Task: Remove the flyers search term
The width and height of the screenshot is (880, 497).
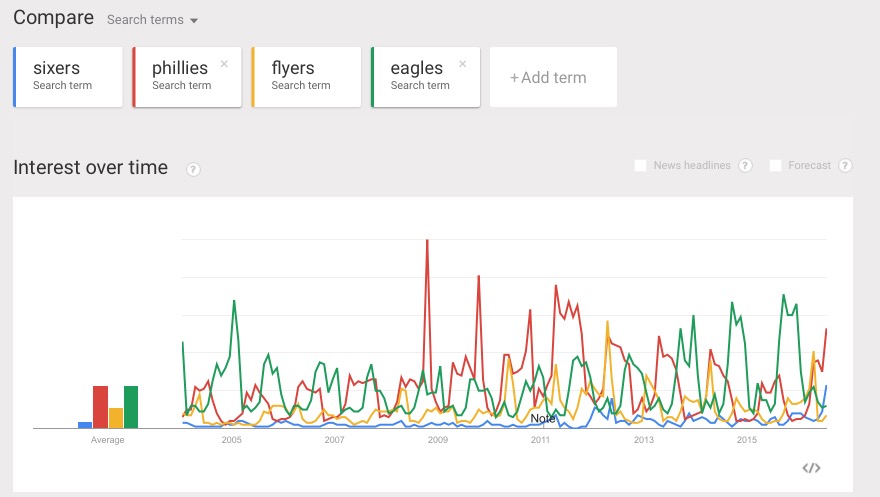Action: (x=343, y=64)
